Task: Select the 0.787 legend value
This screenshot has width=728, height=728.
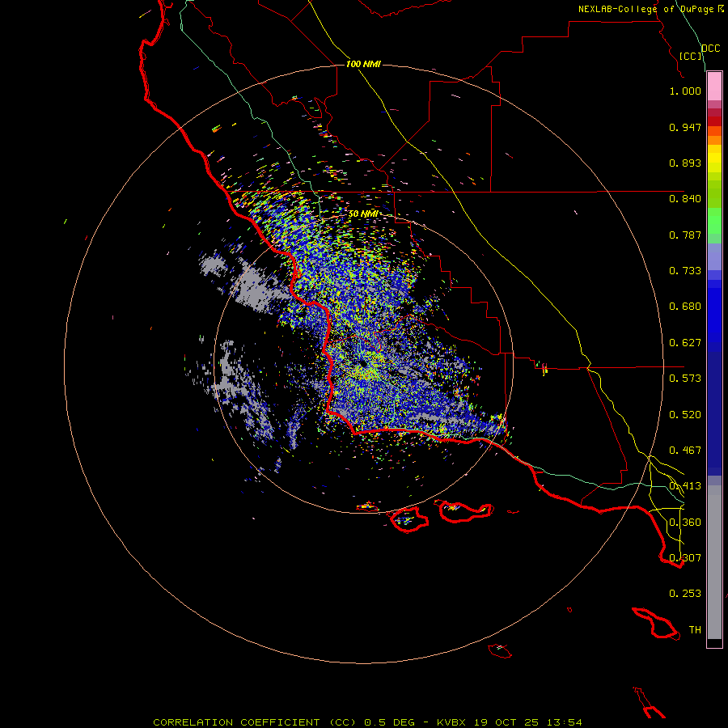Action: coord(685,235)
